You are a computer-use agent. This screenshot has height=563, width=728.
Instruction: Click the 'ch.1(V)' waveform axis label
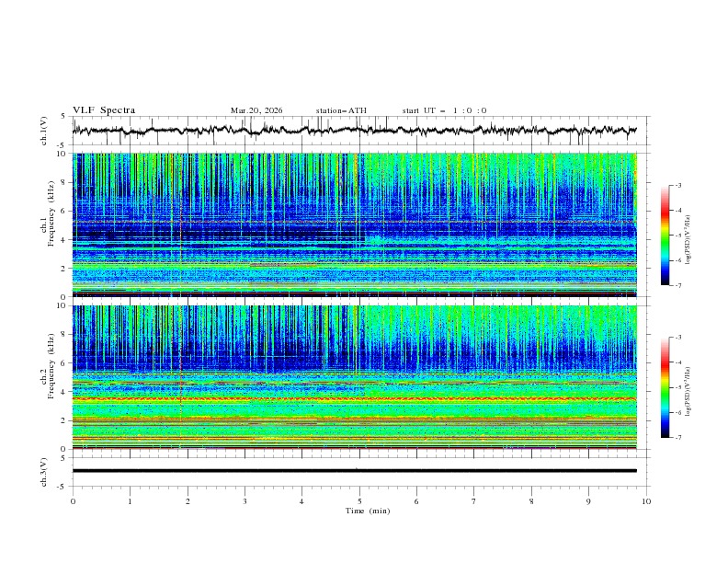(x=44, y=131)
